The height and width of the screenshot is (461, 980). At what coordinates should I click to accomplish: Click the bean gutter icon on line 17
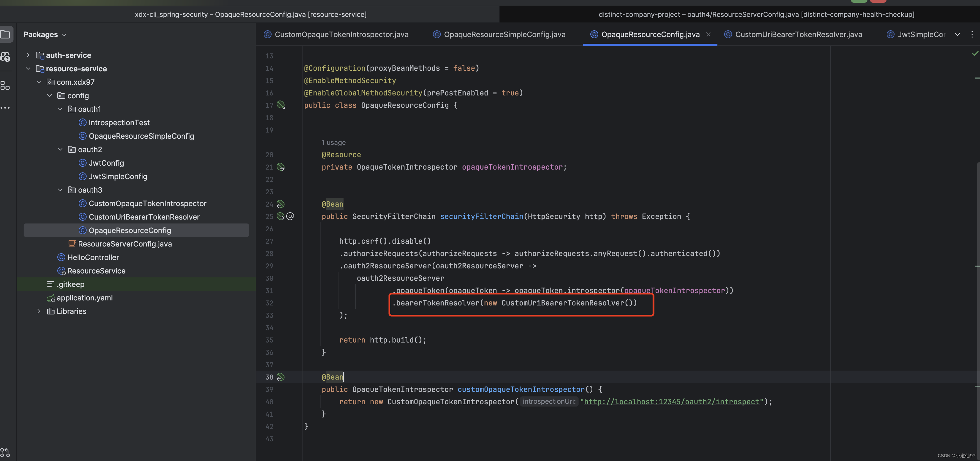(281, 105)
